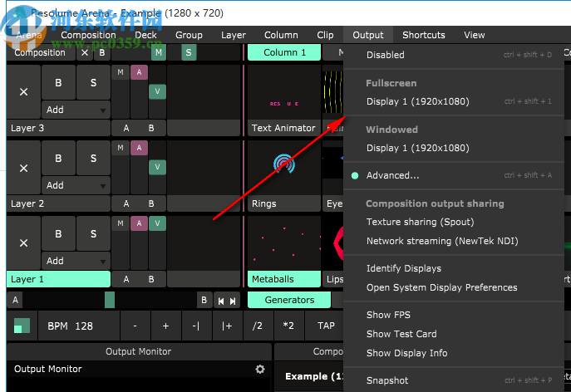Image resolution: width=571 pixels, height=392 pixels.
Task: Open System Display Preferences entry
Action: tap(454, 287)
